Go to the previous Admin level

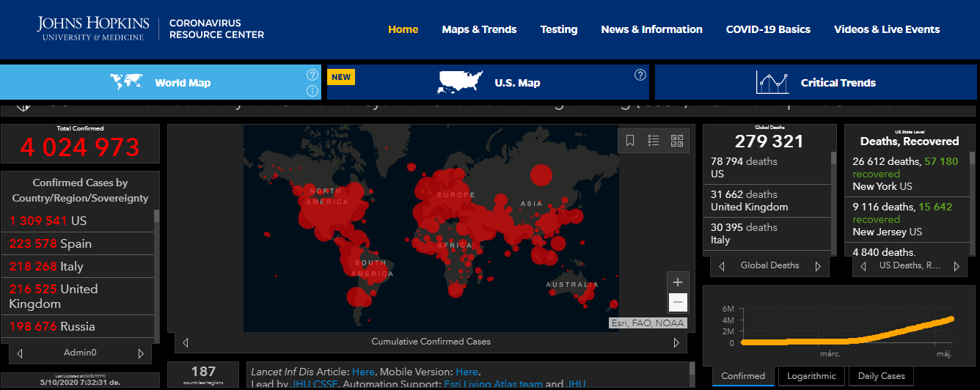(20, 353)
